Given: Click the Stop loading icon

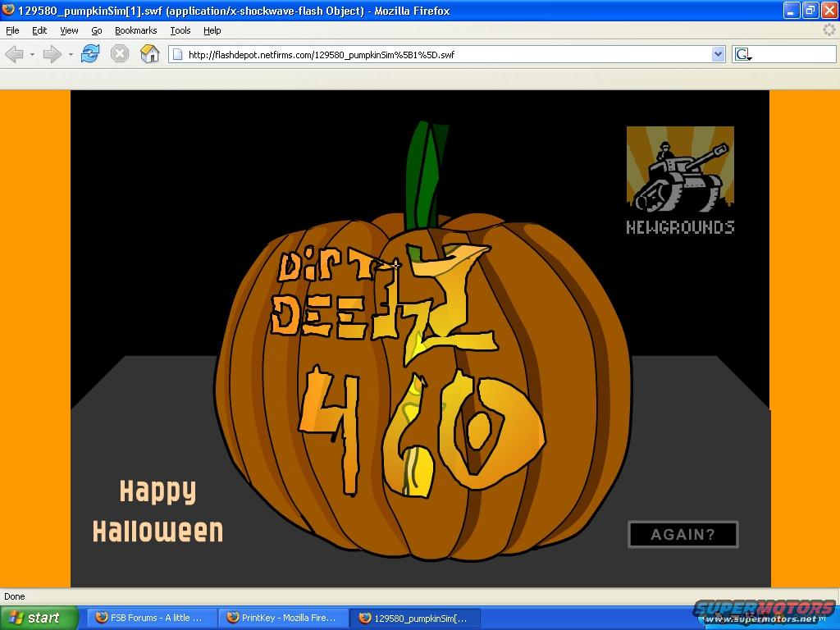Looking at the screenshot, I should coord(120,54).
